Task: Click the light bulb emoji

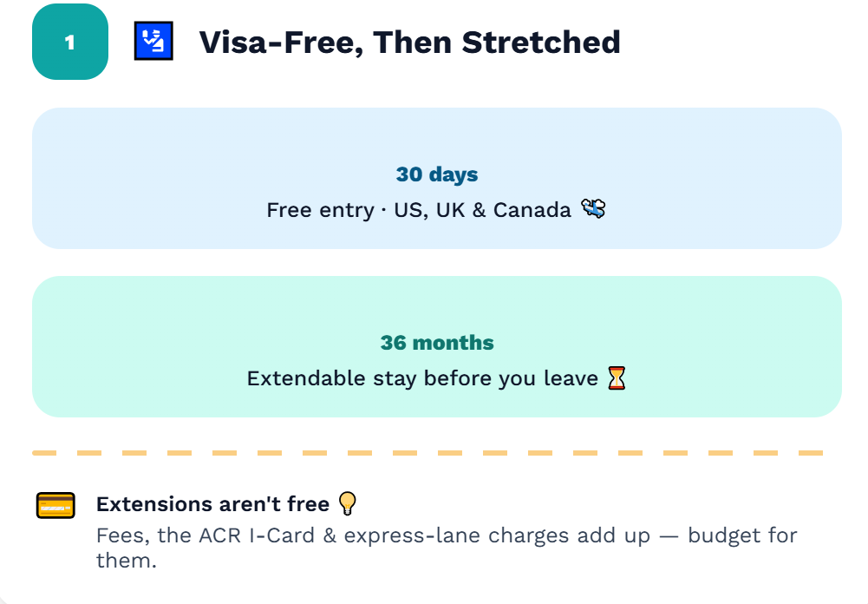Action: click(x=347, y=503)
